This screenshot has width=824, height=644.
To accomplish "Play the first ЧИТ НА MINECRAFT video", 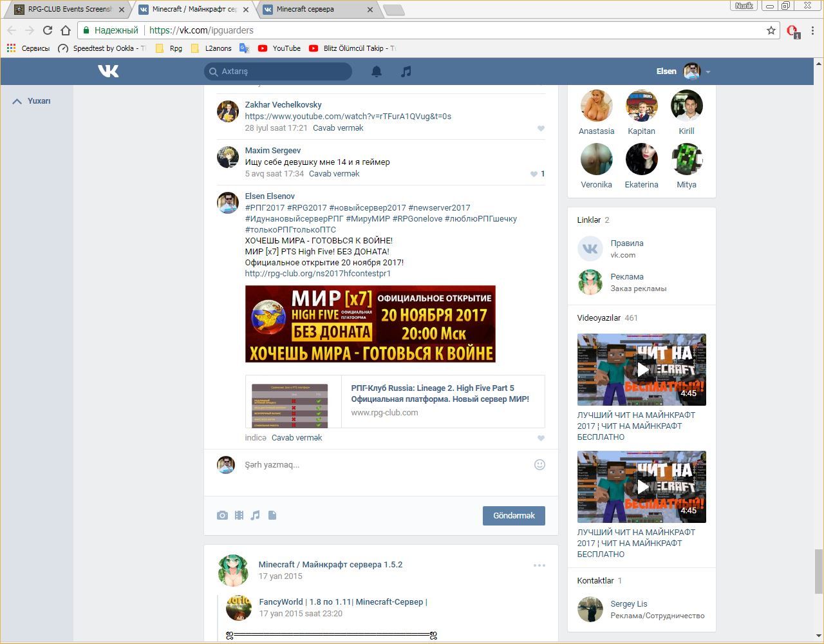I will [x=642, y=370].
